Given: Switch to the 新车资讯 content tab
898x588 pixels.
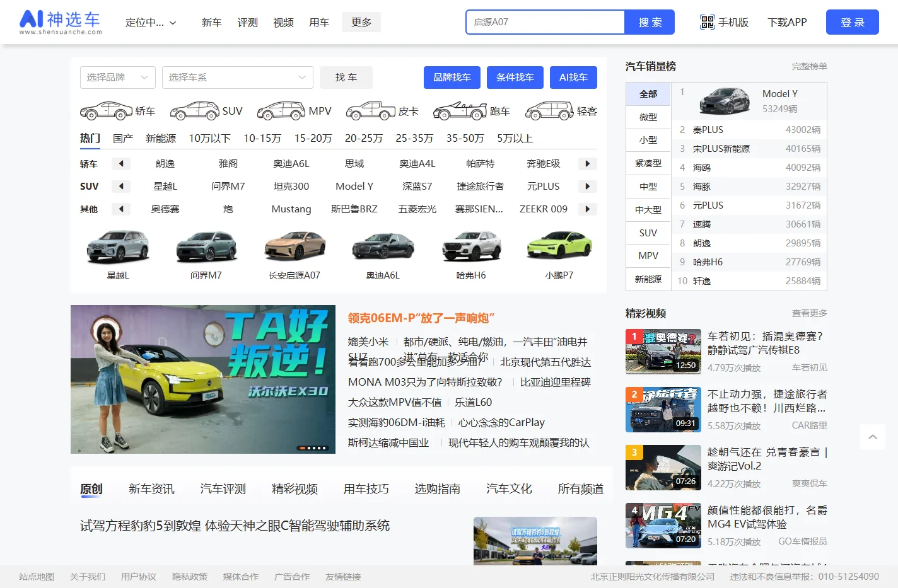Looking at the screenshot, I should [151, 489].
